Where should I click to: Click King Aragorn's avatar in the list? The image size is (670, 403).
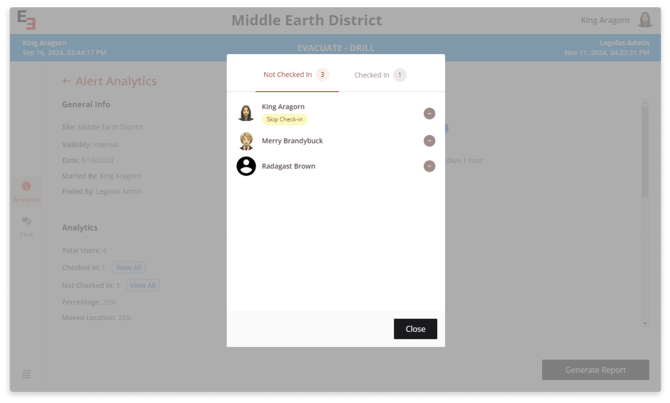pyautogui.click(x=246, y=113)
